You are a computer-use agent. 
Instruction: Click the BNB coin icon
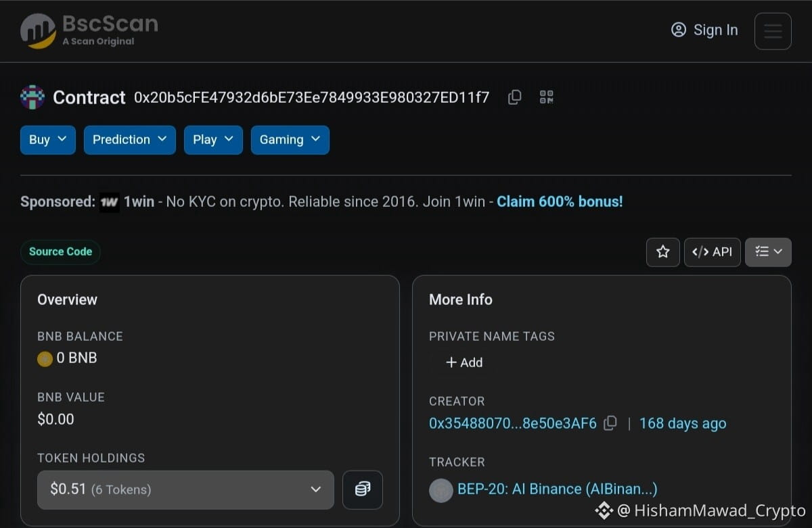[45, 359]
